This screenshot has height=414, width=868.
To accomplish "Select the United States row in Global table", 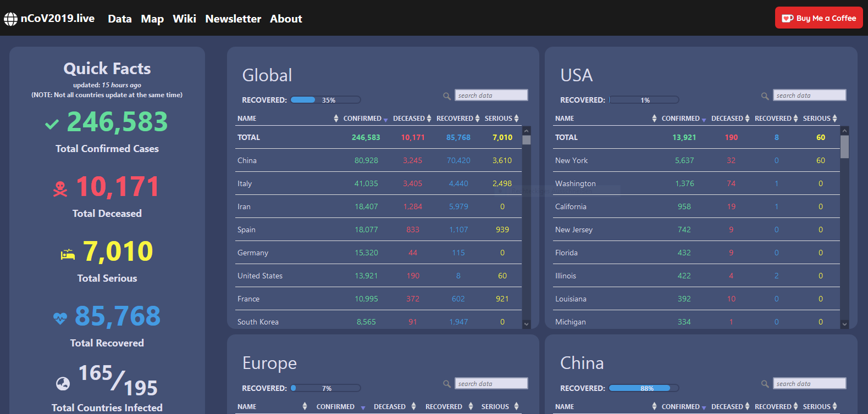I will [x=378, y=276].
